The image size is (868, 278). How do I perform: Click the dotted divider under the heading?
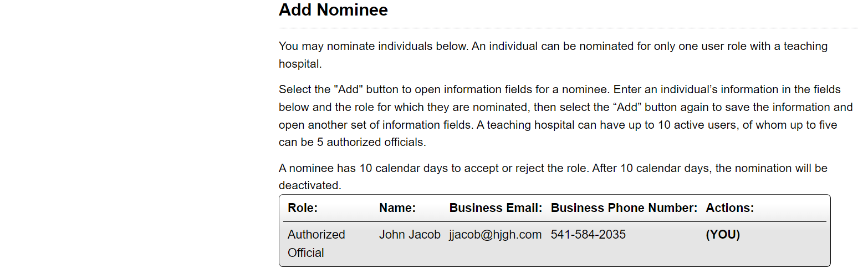point(568,28)
